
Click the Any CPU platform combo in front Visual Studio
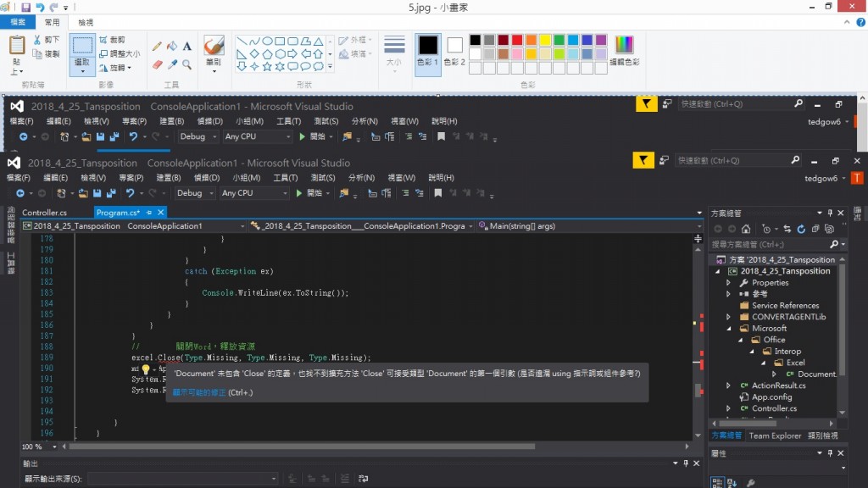[x=254, y=193]
